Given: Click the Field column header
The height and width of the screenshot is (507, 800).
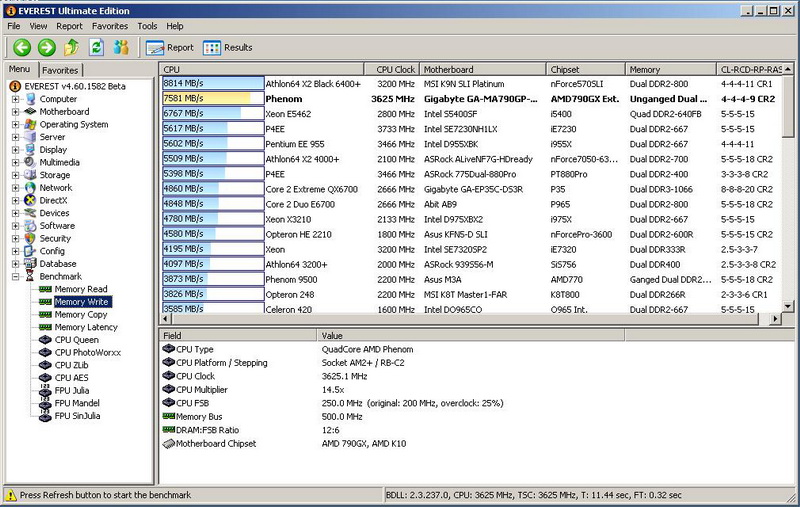Looking at the screenshot, I should point(238,336).
